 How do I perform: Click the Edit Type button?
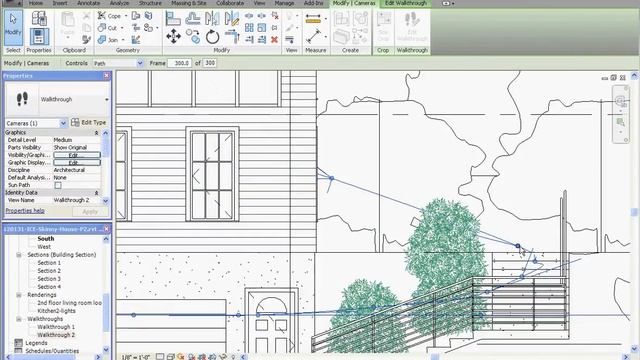[89, 122]
